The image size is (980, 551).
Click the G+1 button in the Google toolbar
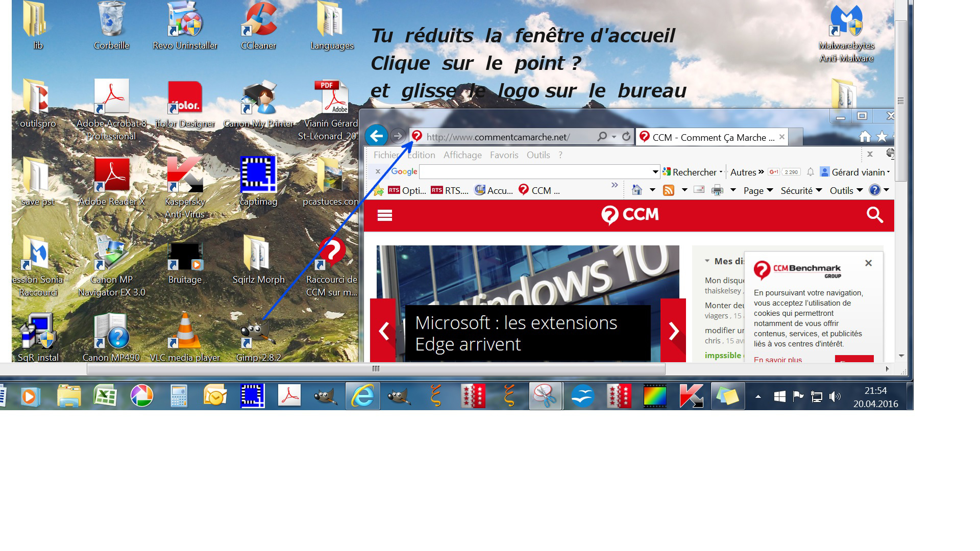(x=774, y=172)
